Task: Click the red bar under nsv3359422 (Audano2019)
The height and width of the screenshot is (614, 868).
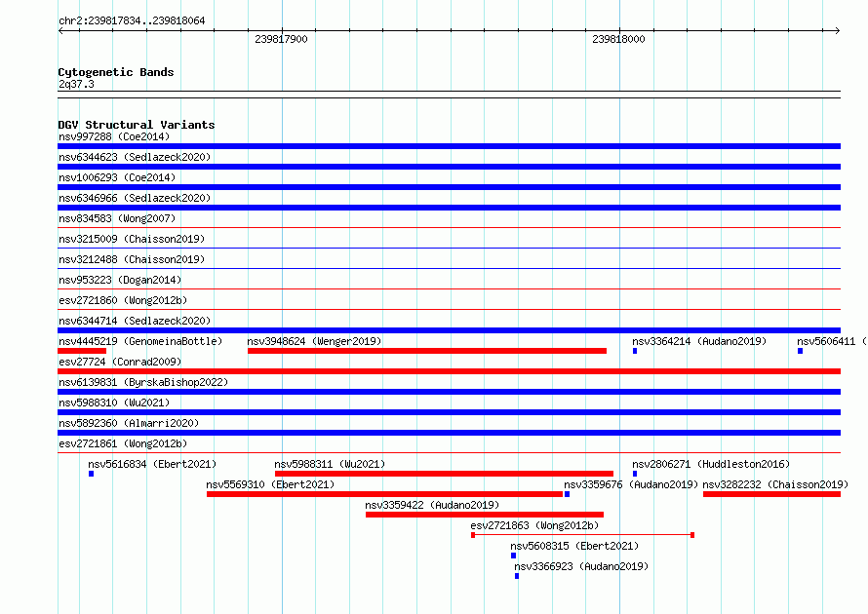Action: coord(485,515)
